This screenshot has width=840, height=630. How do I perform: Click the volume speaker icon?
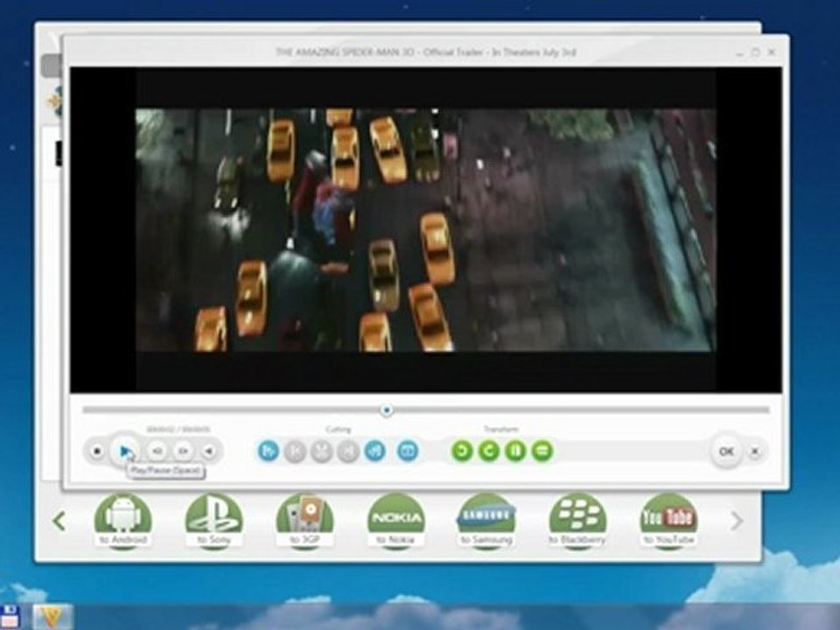tap(209, 451)
